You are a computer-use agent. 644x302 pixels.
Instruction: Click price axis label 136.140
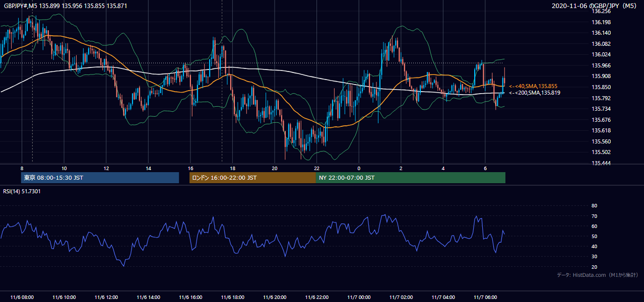pos(601,33)
